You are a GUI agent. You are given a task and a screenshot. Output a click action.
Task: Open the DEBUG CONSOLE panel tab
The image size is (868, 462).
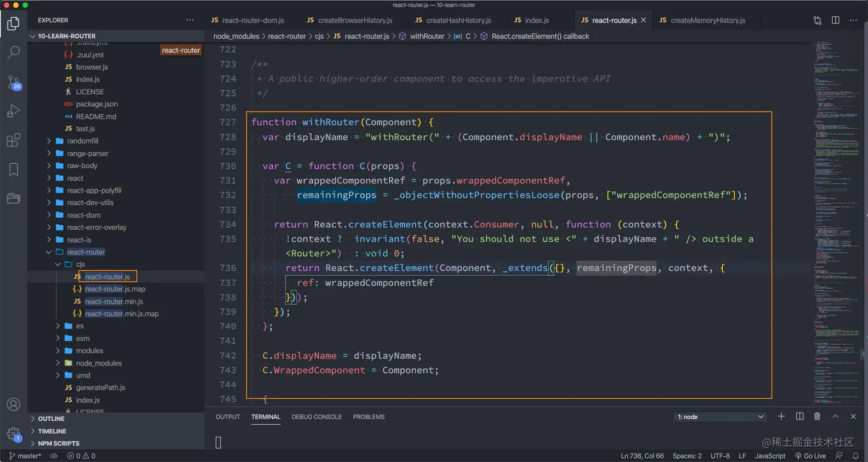(316, 417)
